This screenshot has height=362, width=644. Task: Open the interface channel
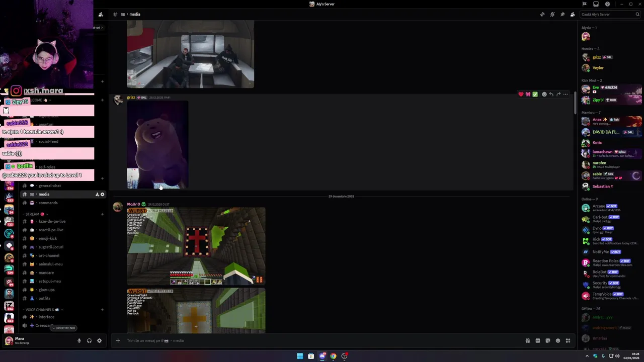[x=63, y=317]
